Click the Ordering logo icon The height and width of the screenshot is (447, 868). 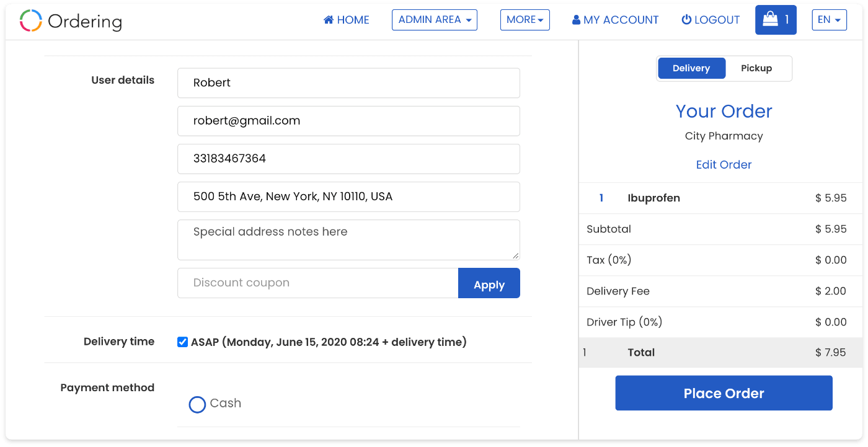pos(31,20)
